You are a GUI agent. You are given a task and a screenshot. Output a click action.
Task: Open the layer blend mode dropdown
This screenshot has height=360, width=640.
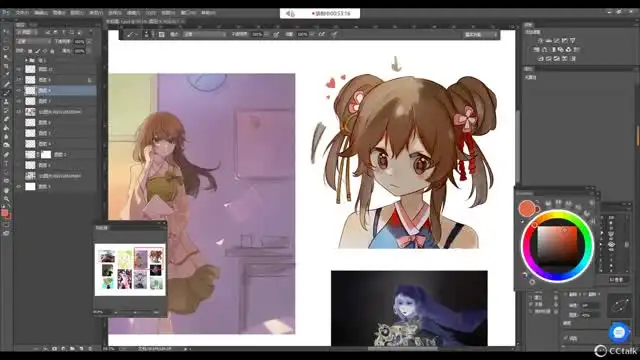tap(34, 42)
